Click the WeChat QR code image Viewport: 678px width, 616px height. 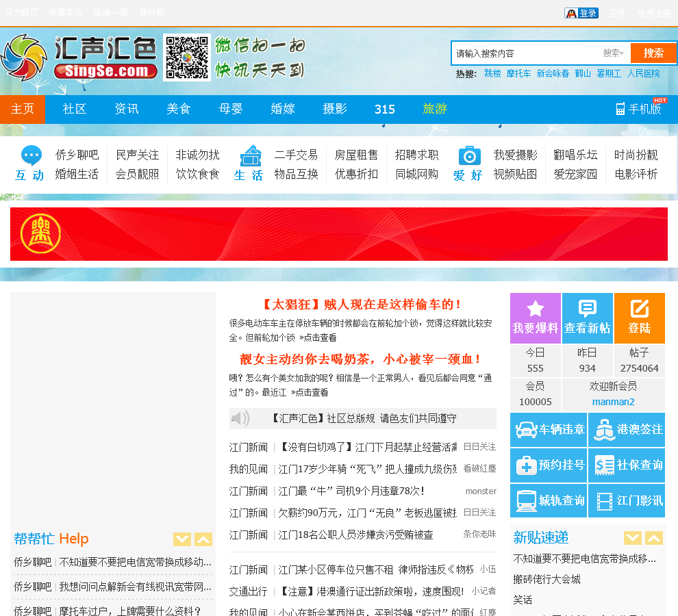point(187,57)
